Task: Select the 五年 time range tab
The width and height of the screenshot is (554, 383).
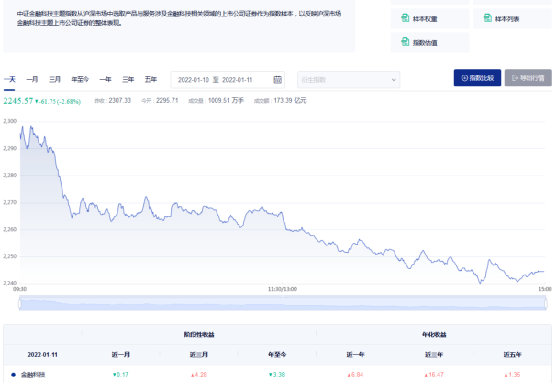Action: (x=151, y=79)
